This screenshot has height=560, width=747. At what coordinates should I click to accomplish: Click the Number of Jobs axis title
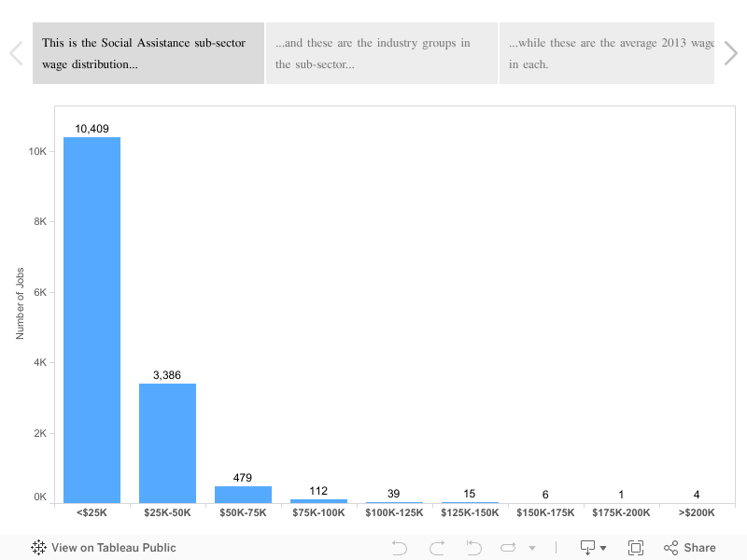[20, 303]
